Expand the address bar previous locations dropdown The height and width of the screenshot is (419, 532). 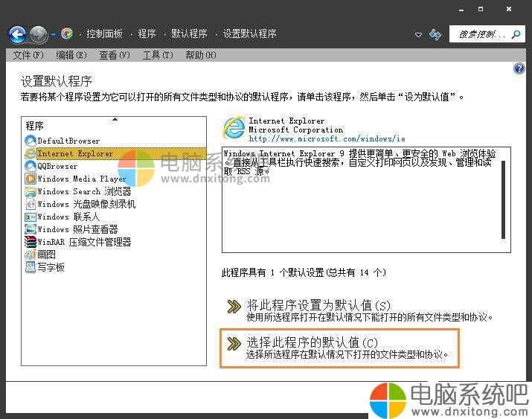(x=419, y=34)
